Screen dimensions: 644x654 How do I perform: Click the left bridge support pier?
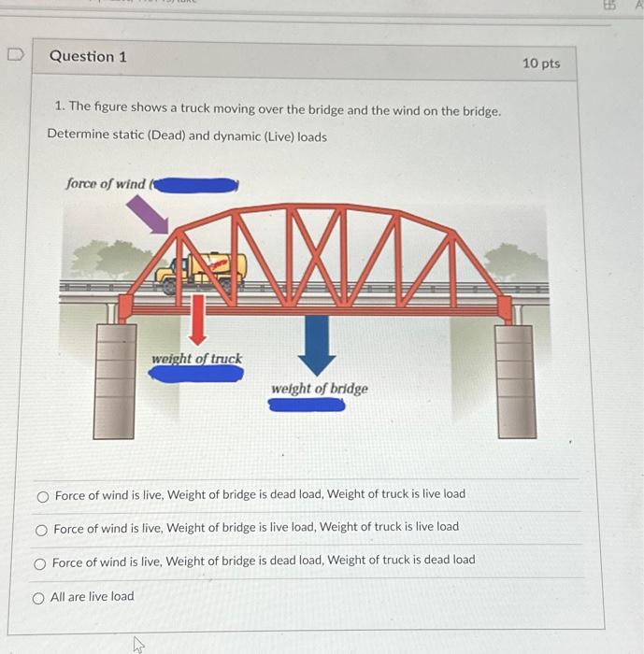(114, 381)
